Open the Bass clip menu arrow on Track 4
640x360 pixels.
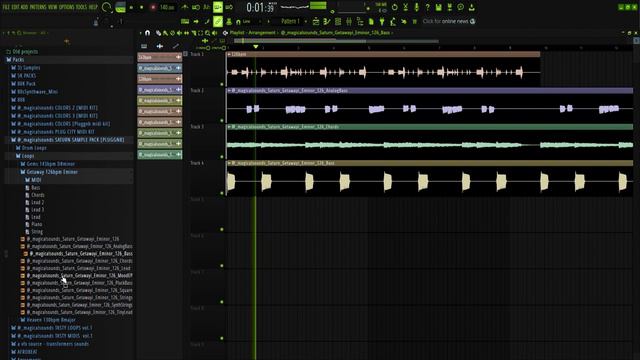click(x=229, y=163)
